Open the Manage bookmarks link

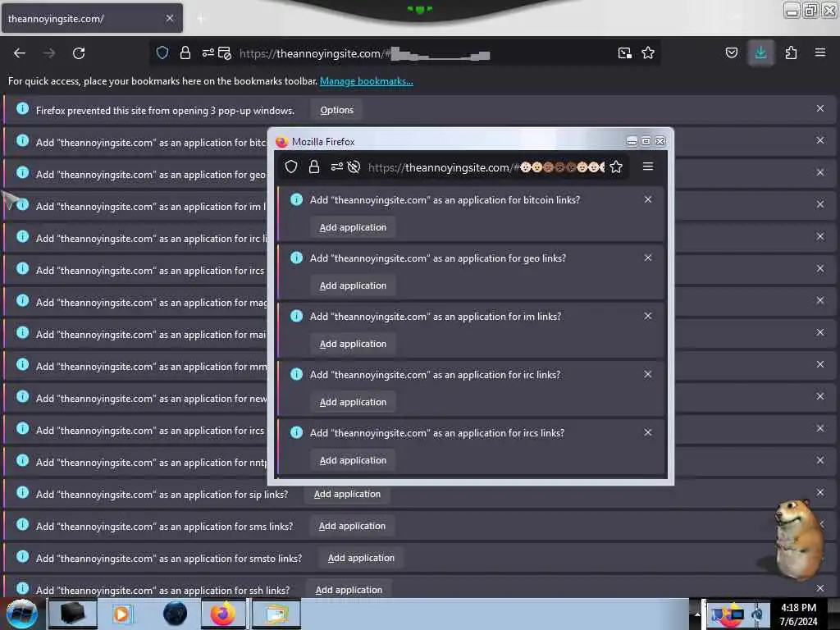coord(367,81)
